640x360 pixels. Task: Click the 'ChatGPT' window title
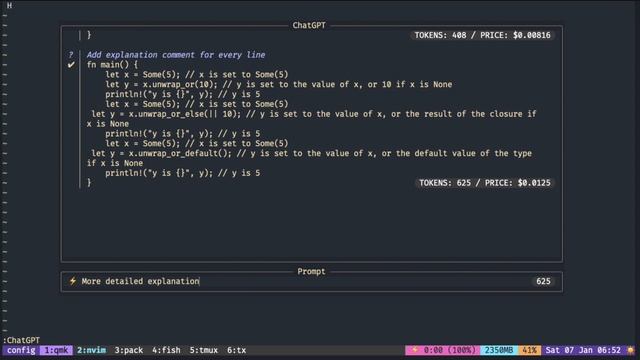click(x=309, y=25)
